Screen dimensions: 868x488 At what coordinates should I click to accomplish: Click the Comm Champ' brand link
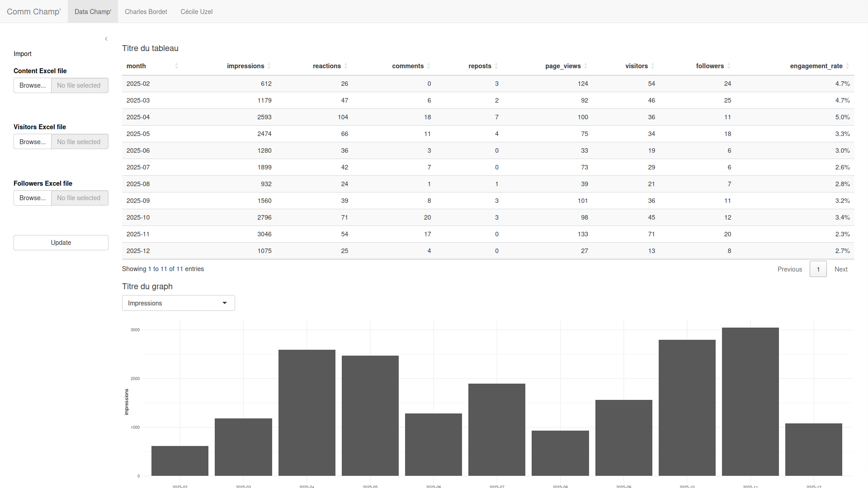click(34, 12)
